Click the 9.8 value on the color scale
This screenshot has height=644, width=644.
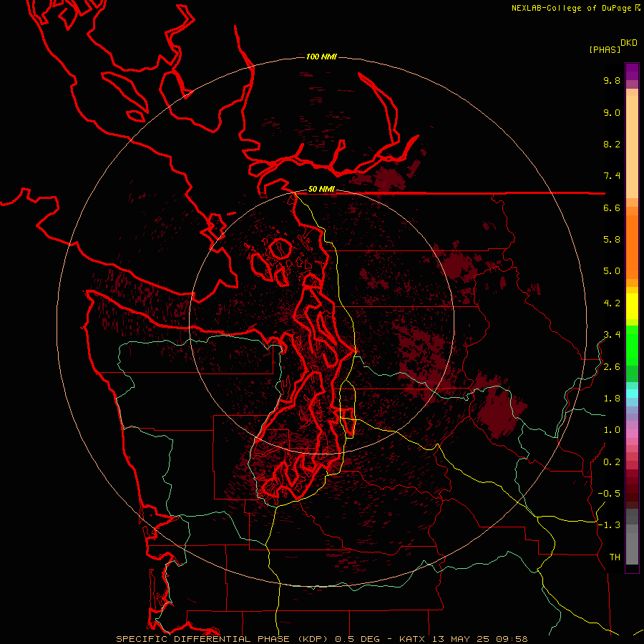[612, 80]
